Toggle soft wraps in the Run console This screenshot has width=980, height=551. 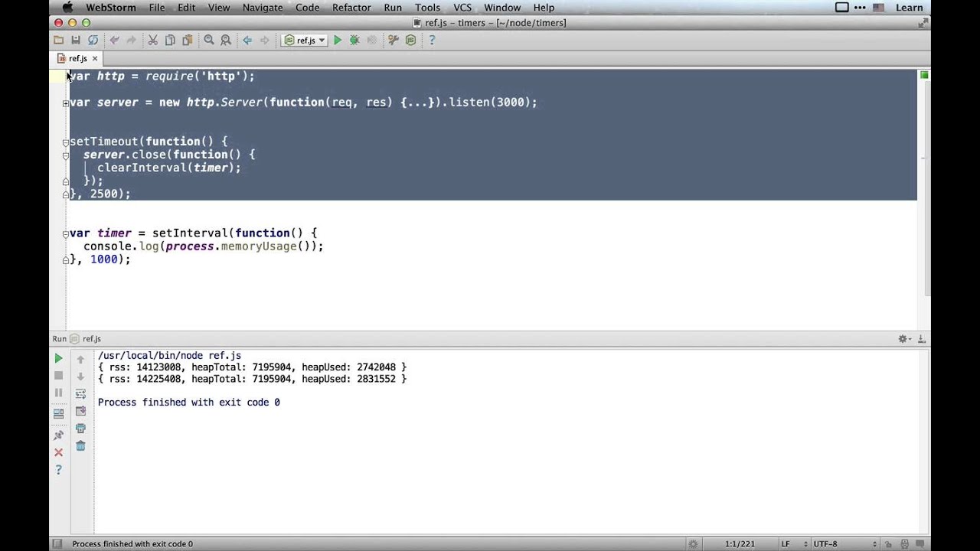[x=80, y=394]
